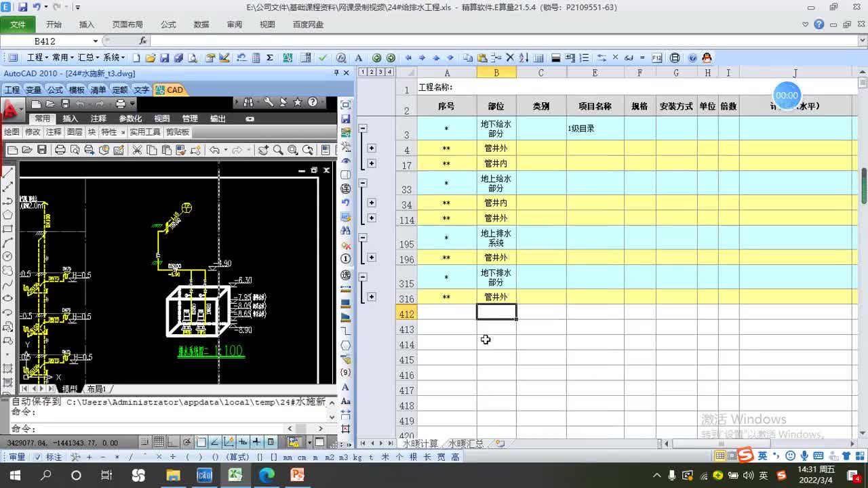Image resolution: width=868 pixels, height=488 pixels.
Task: Click the star favorites icon in AutoCAD
Action: click(x=298, y=102)
